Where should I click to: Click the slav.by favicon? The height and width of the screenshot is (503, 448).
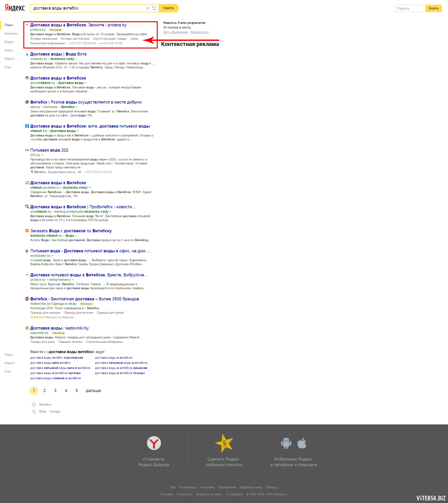[27, 102]
